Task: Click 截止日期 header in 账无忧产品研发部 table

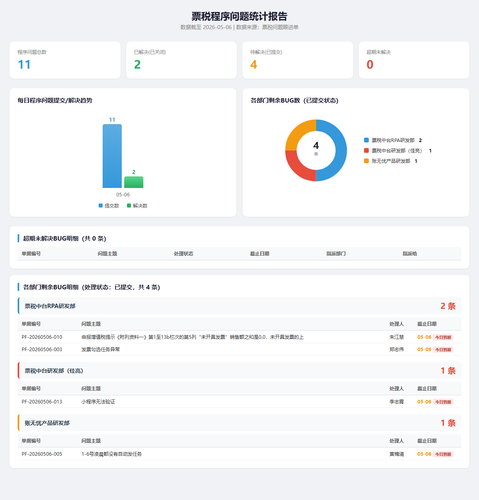Action: pos(427,441)
